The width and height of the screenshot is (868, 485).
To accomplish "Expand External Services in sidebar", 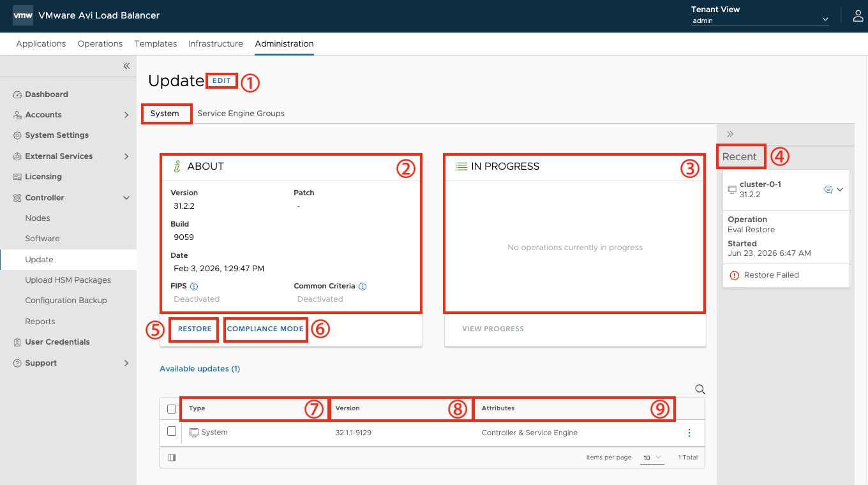I will tap(126, 156).
